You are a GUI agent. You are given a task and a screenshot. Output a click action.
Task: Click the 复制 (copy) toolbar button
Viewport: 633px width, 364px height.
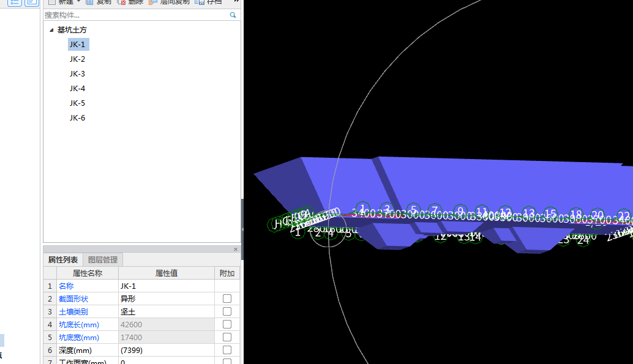point(99,2)
